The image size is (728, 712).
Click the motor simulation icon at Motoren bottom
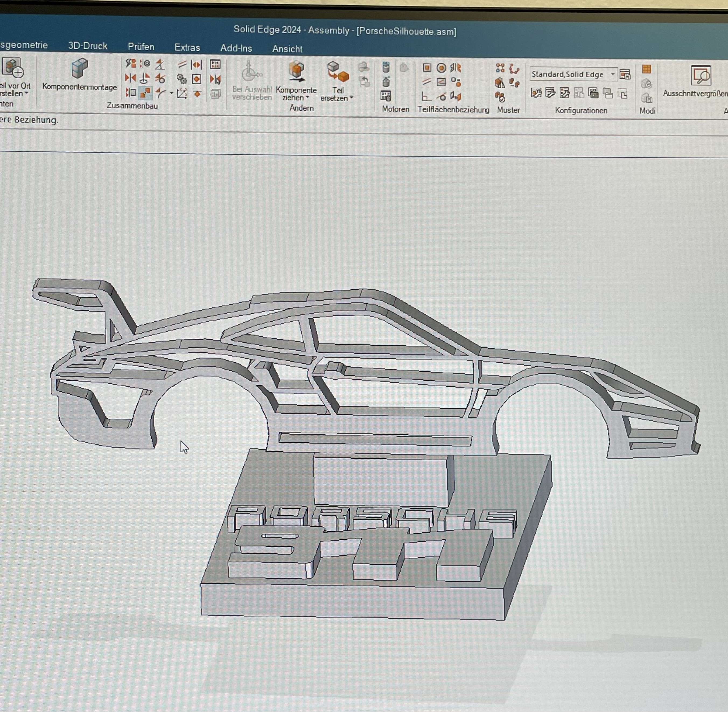386,96
